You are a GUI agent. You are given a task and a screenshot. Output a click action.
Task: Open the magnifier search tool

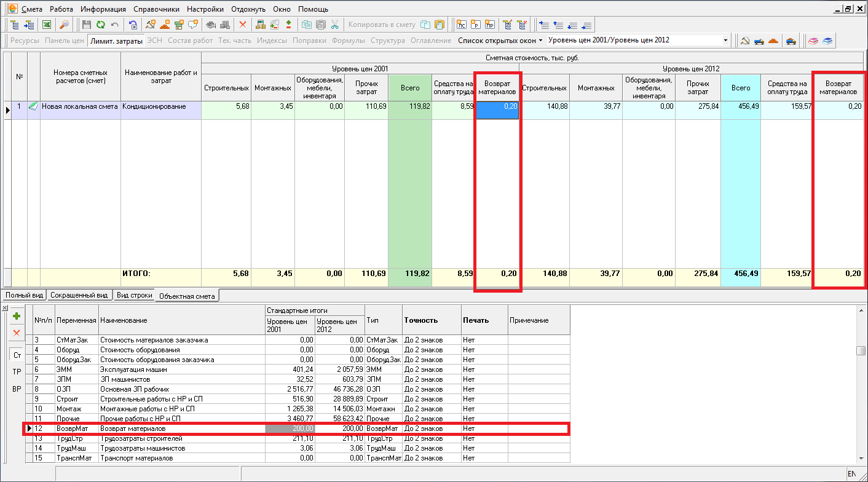[64, 25]
